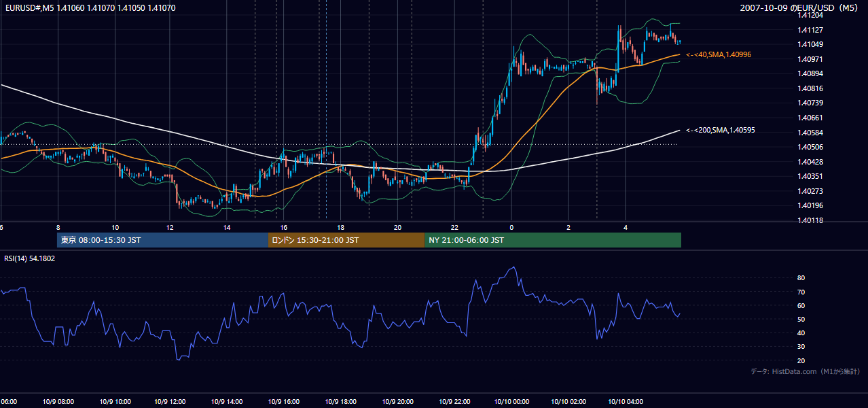Click the RSI 60 level label
The image size is (868, 408).
[x=801, y=305]
